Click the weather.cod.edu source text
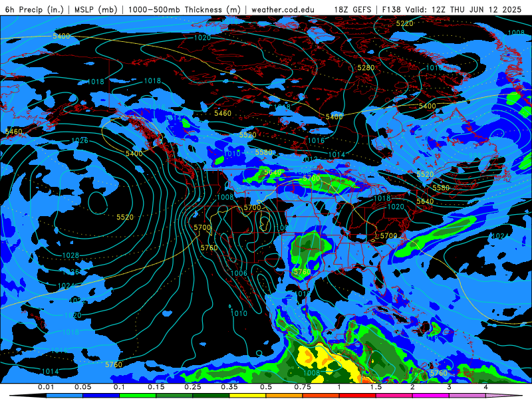Viewport: 532px width, 399px height. point(283,9)
